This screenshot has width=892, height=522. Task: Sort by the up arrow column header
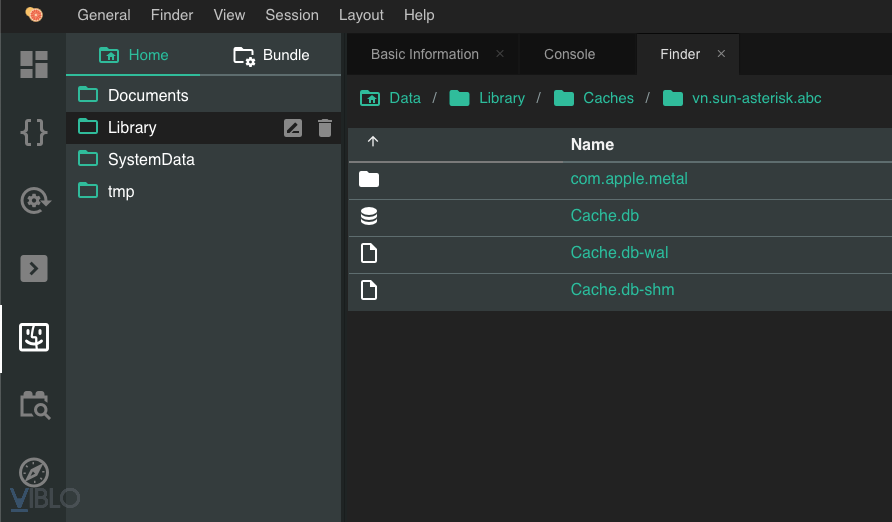373,142
